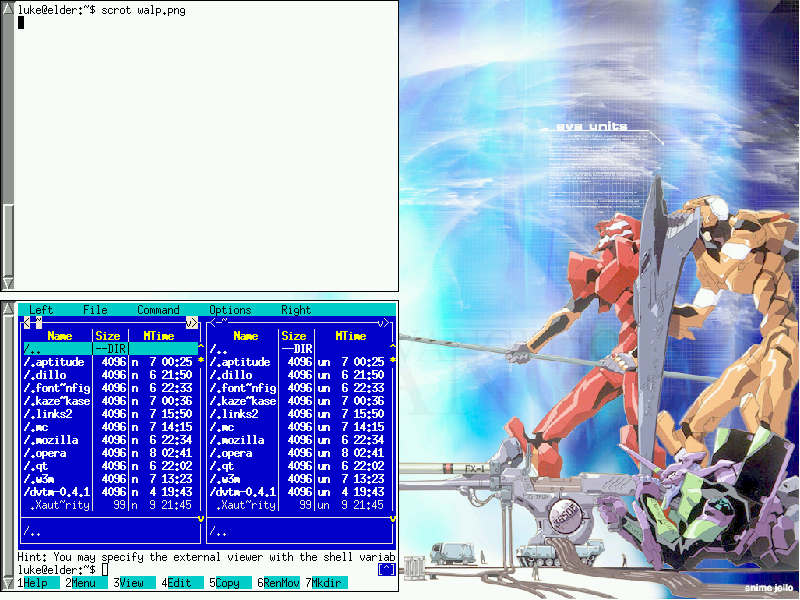This screenshot has width=800, height=600.
Task: Select /.mozilla in the left panel
Action: (x=51, y=440)
